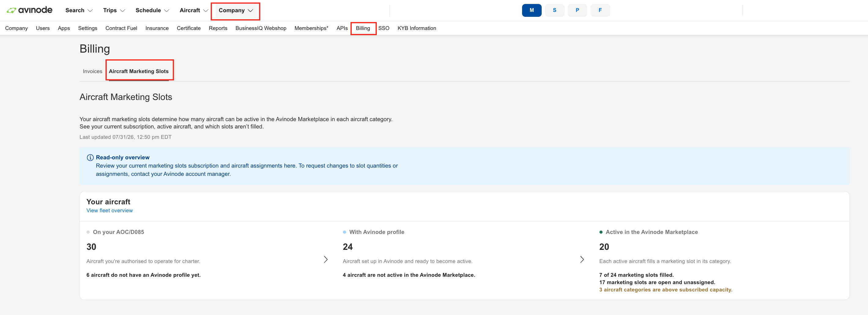868x315 pixels.
Task: Go to the Settings page
Action: (87, 28)
